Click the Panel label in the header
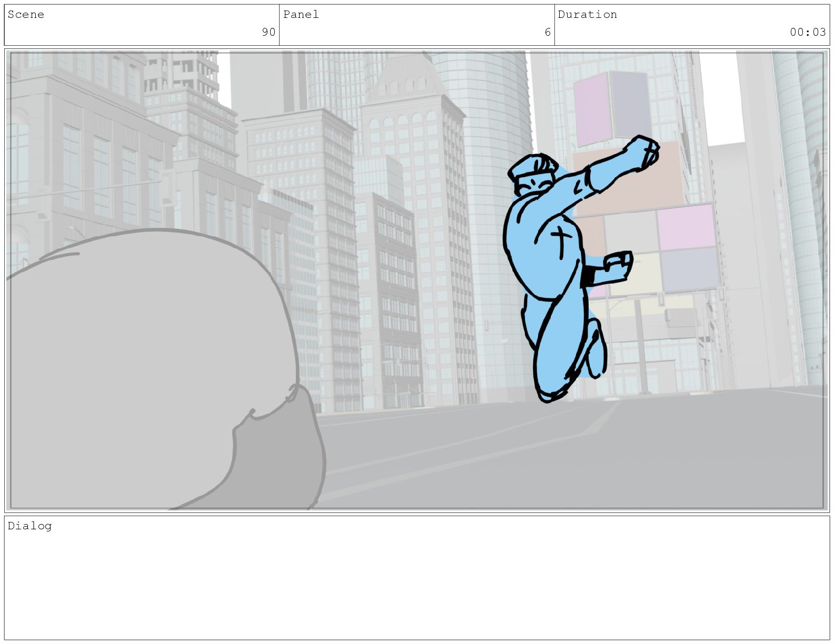 tap(301, 15)
